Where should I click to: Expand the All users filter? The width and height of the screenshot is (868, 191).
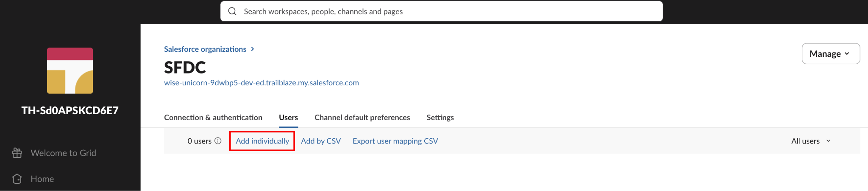(x=811, y=141)
